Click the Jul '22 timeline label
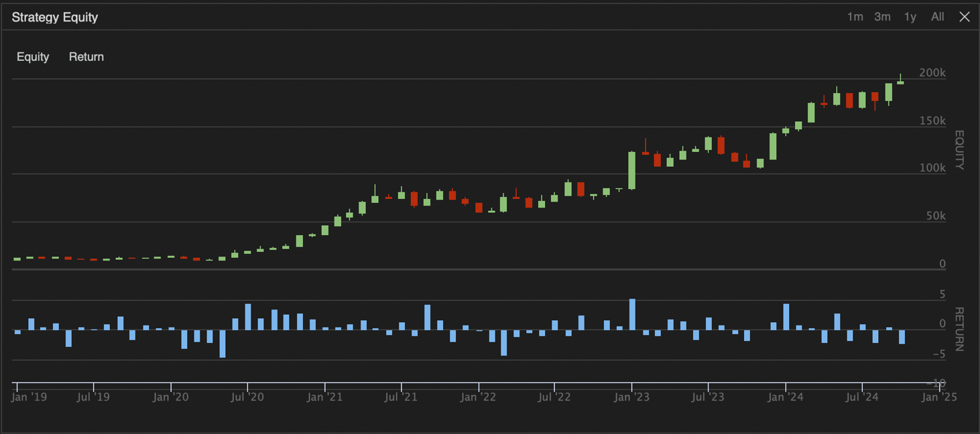 pos(554,396)
